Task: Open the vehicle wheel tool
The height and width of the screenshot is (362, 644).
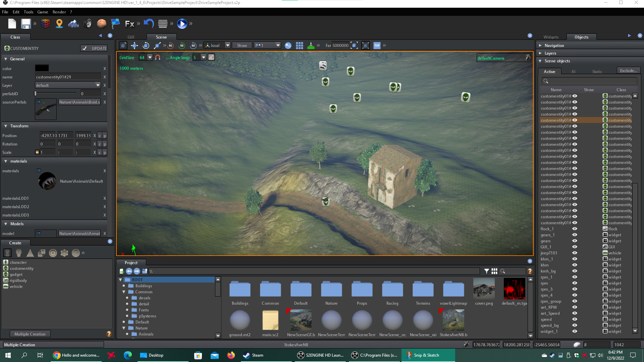Action: click(88, 24)
